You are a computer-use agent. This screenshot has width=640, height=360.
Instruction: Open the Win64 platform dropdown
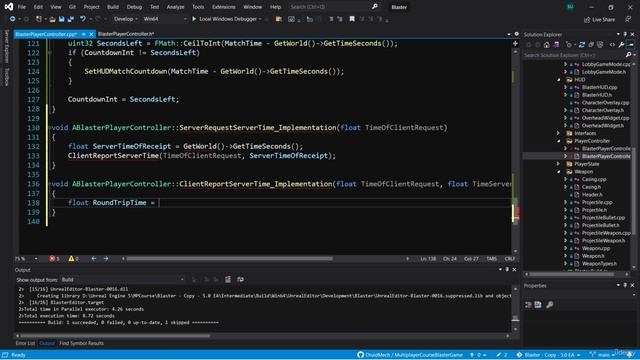click(164, 19)
